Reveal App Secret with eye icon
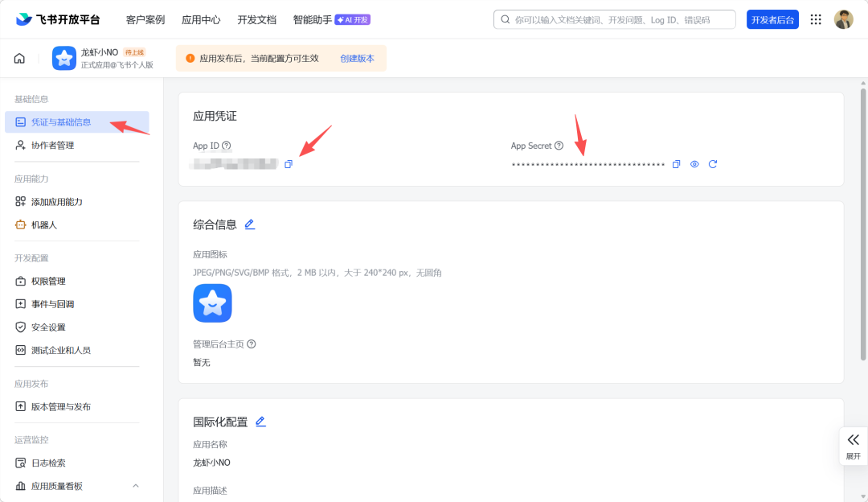 [694, 164]
